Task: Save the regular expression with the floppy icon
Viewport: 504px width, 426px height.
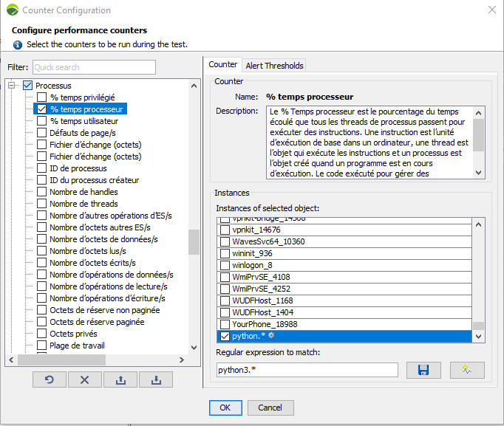Action: 423,370
